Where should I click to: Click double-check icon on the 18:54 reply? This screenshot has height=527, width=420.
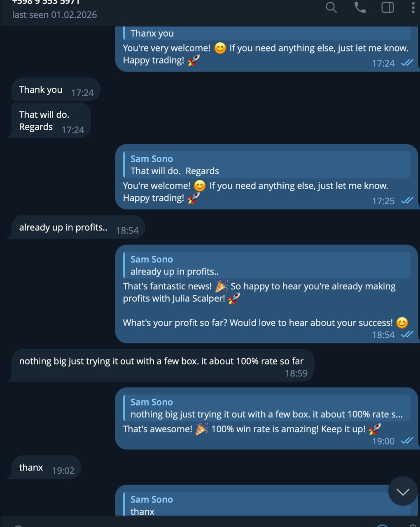tap(407, 334)
